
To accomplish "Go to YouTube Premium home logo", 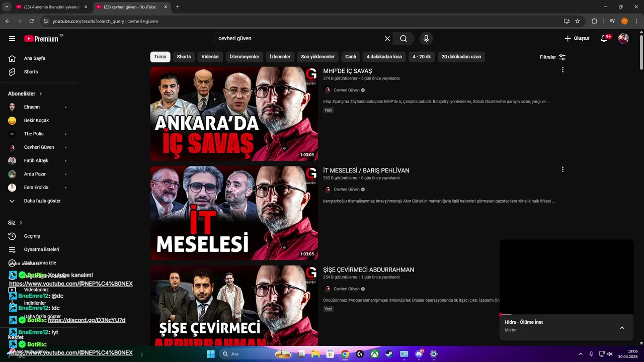I will pos(41,39).
